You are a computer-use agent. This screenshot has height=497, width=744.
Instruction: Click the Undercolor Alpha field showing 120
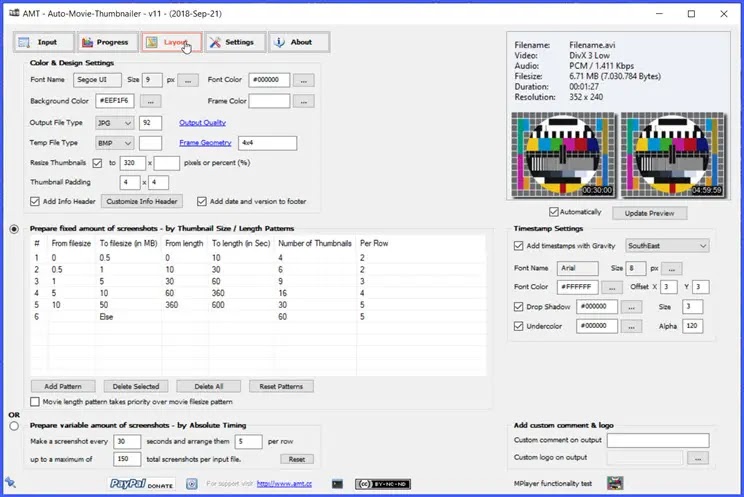[693, 326]
